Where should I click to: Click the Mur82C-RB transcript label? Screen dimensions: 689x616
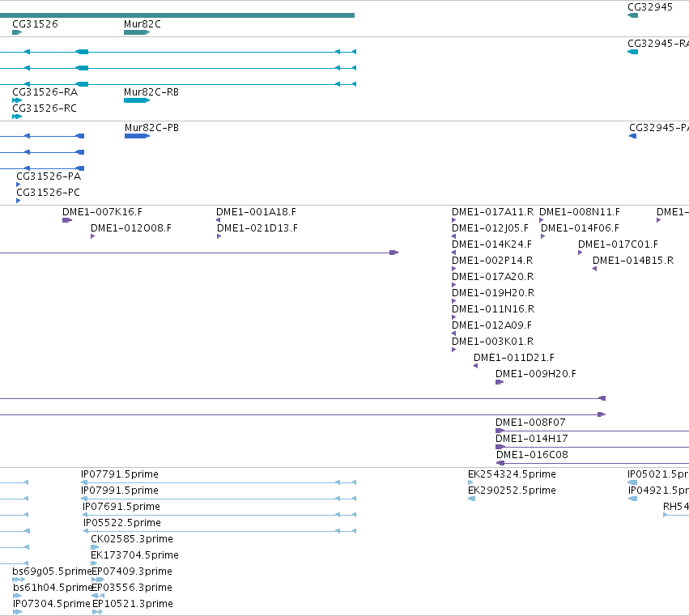click(x=151, y=92)
